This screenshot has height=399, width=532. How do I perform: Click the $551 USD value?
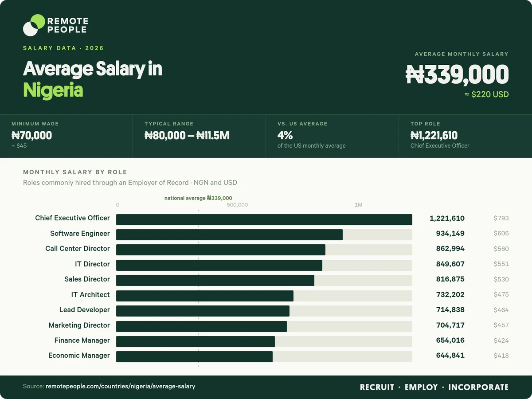pyautogui.click(x=501, y=264)
